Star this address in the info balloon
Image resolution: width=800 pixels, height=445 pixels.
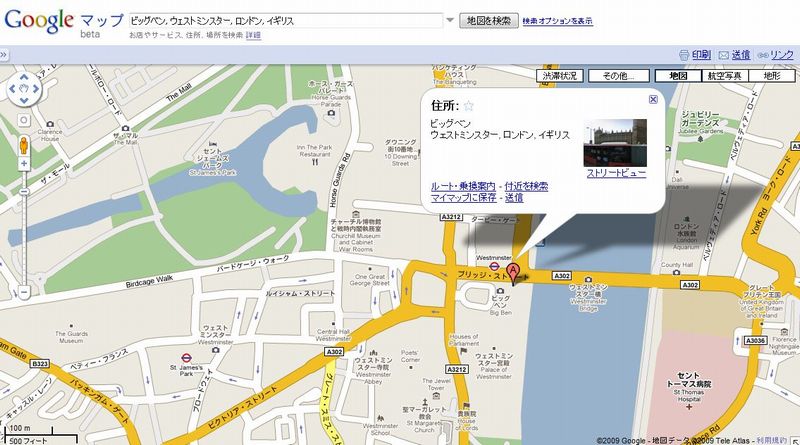coord(469,106)
